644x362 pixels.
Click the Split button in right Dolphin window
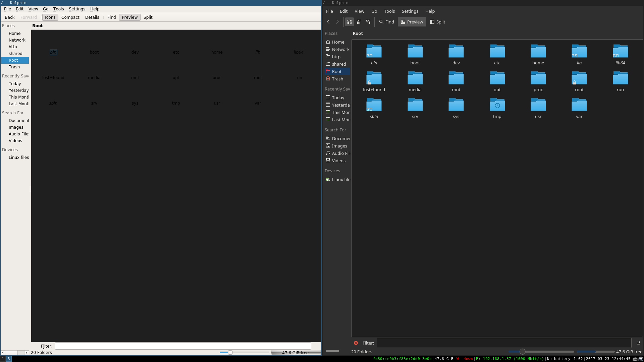pos(438,22)
